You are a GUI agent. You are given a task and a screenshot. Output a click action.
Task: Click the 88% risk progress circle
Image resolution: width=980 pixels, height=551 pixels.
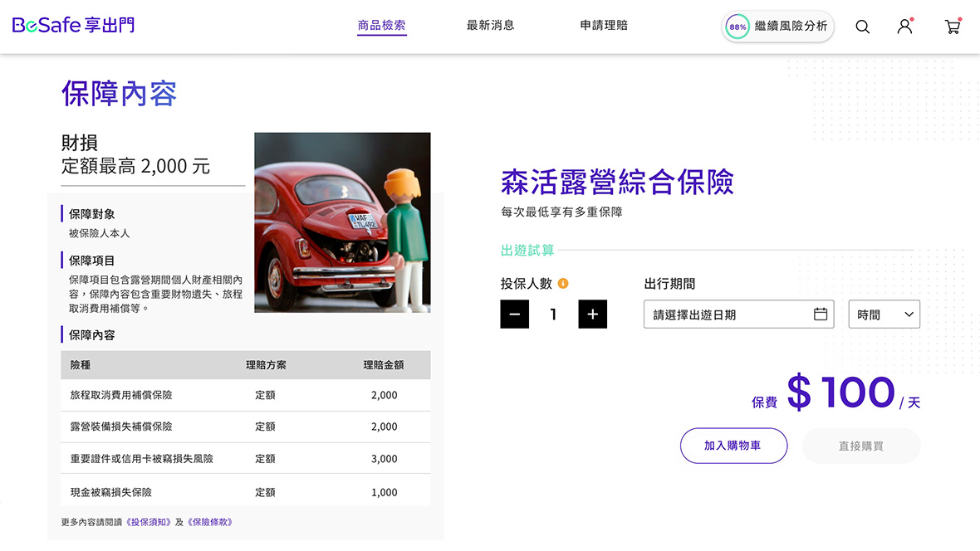pos(737,27)
